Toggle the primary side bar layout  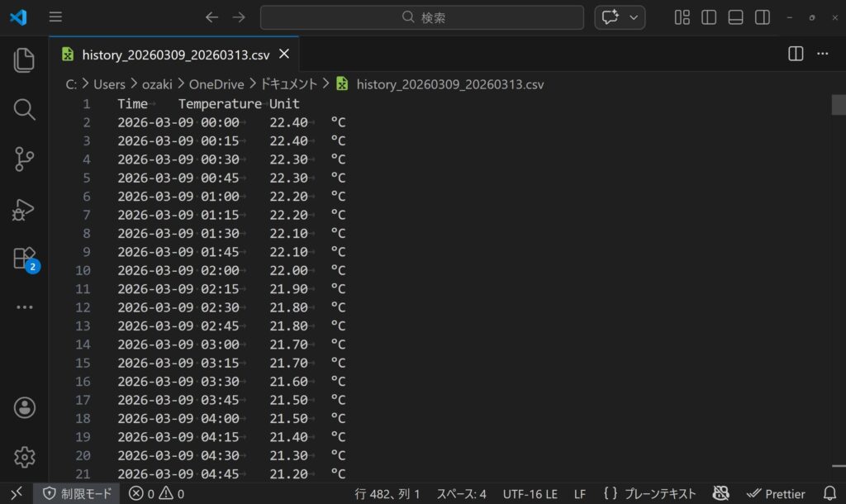tap(709, 17)
